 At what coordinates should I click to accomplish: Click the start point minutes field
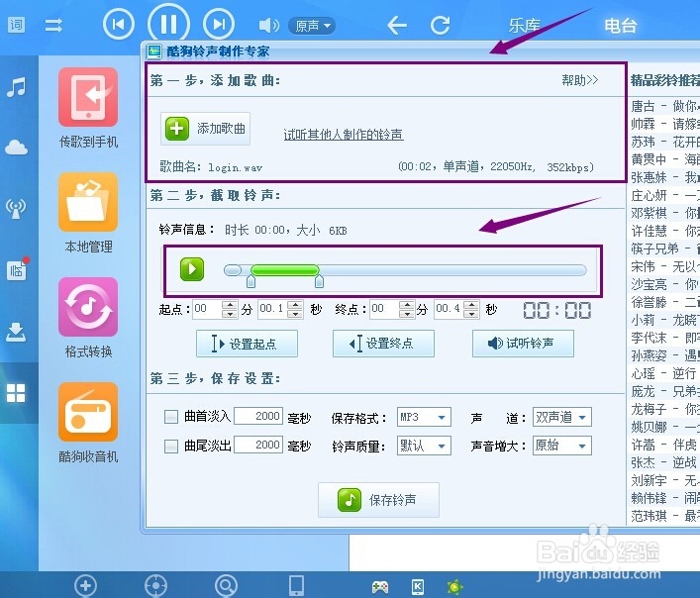207,309
